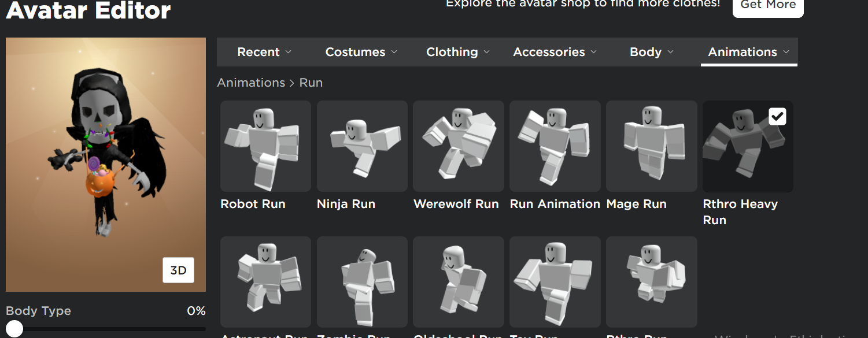868x338 pixels.
Task: Switch avatar preview with the 3D button
Action: pyautogui.click(x=178, y=270)
